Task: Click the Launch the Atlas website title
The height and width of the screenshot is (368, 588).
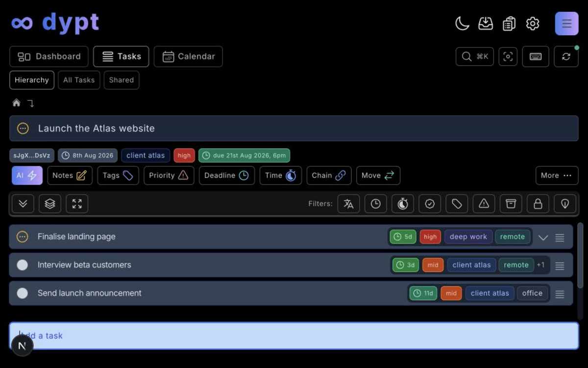Action: point(97,129)
